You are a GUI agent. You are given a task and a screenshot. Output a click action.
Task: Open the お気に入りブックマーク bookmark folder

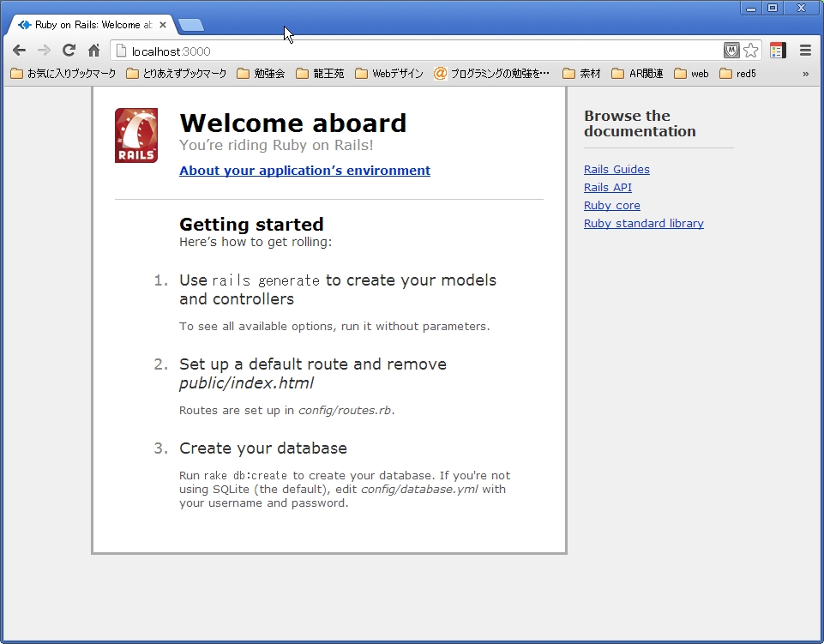pyautogui.click(x=63, y=74)
